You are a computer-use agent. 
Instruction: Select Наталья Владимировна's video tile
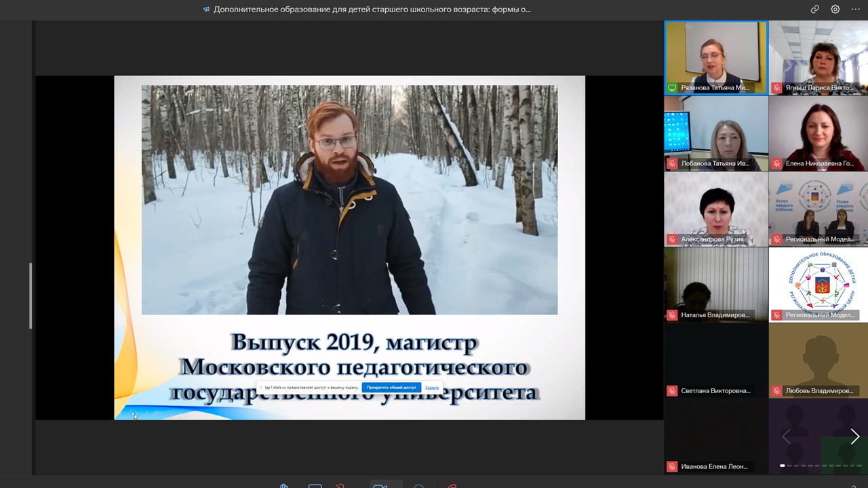(716, 285)
